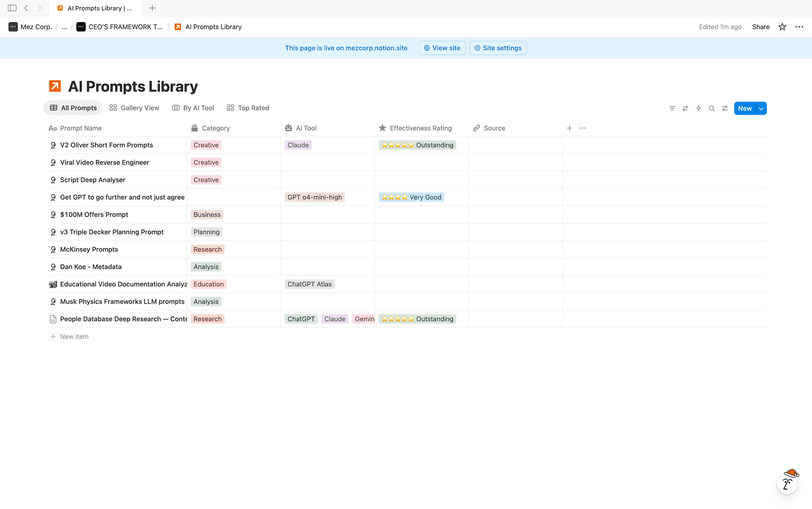Screen dimensions: 812x509
Task: Click the Mez Corp. workspace icon
Action: tap(13, 27)
